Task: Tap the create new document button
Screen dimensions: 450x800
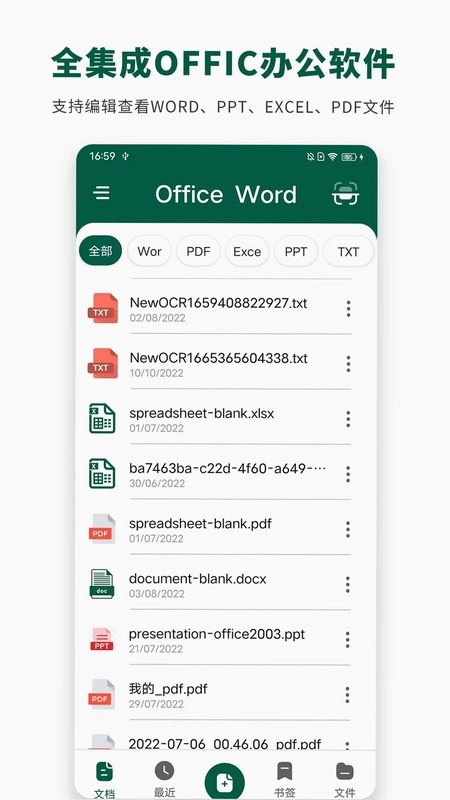Action: click(x=224, y=781)
